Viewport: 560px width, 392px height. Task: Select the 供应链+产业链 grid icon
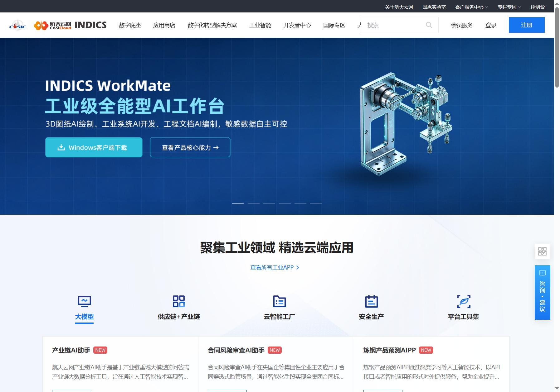coord(179,301)
